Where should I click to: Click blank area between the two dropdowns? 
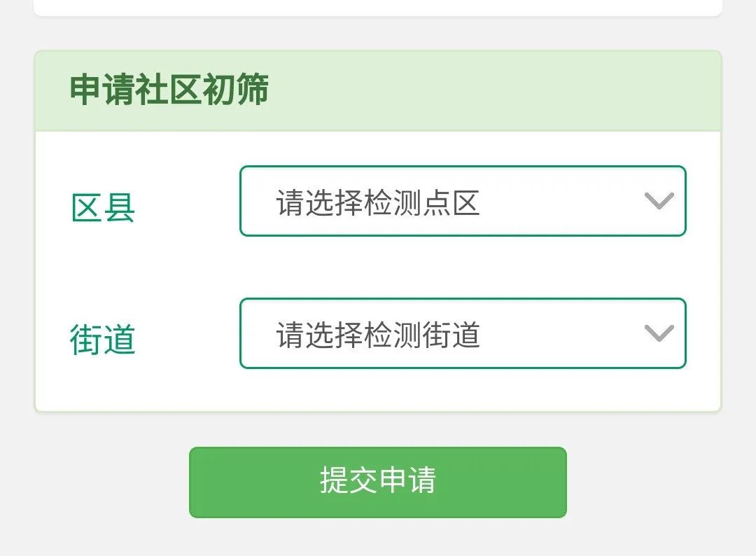point(463,267)
